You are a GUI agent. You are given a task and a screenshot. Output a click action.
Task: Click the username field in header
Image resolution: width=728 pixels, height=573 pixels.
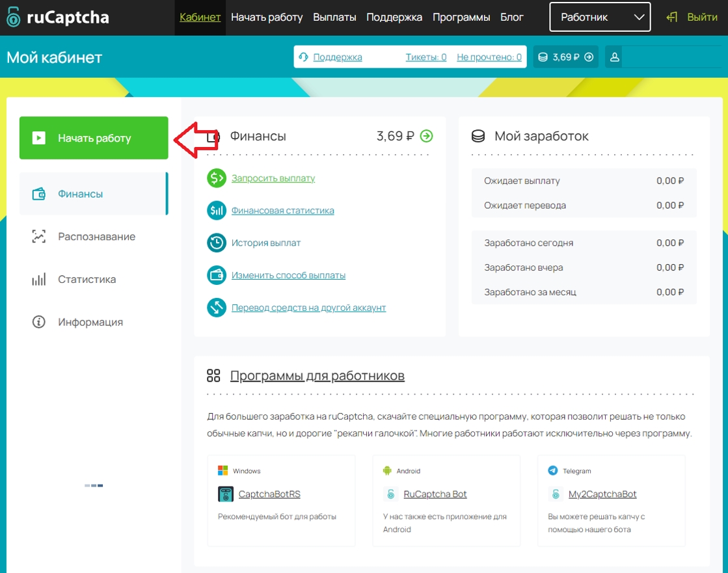(x=671, y=57)
